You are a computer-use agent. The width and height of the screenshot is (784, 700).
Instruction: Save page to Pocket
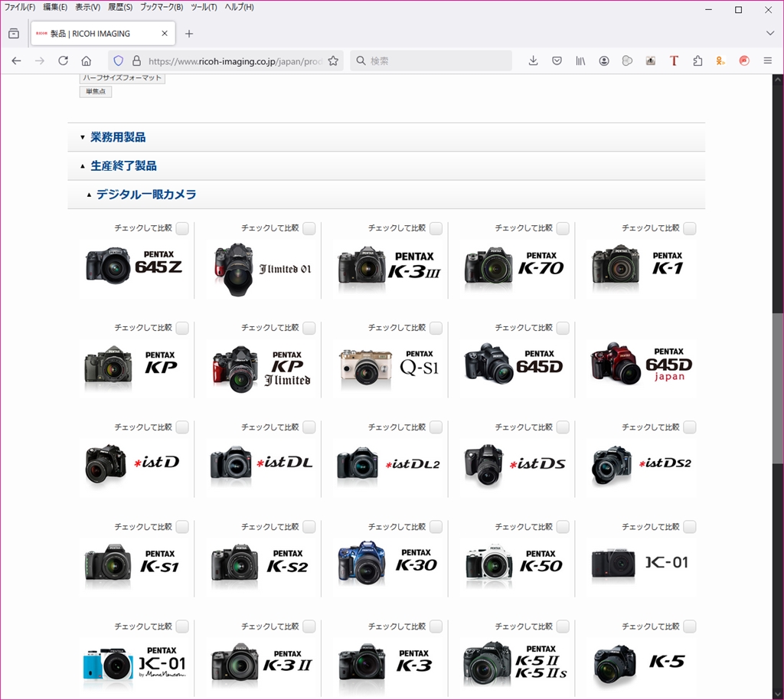pyautogui.click(x=557, y=61)
